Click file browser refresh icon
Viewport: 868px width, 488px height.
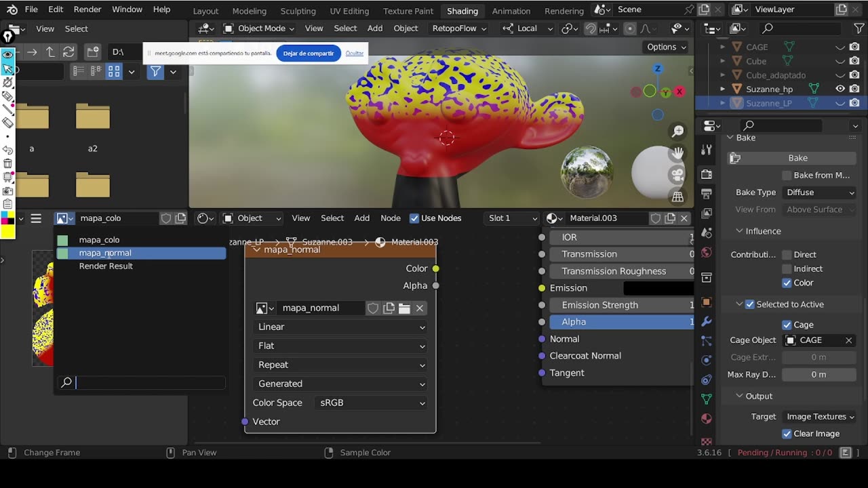click(68, 52)
